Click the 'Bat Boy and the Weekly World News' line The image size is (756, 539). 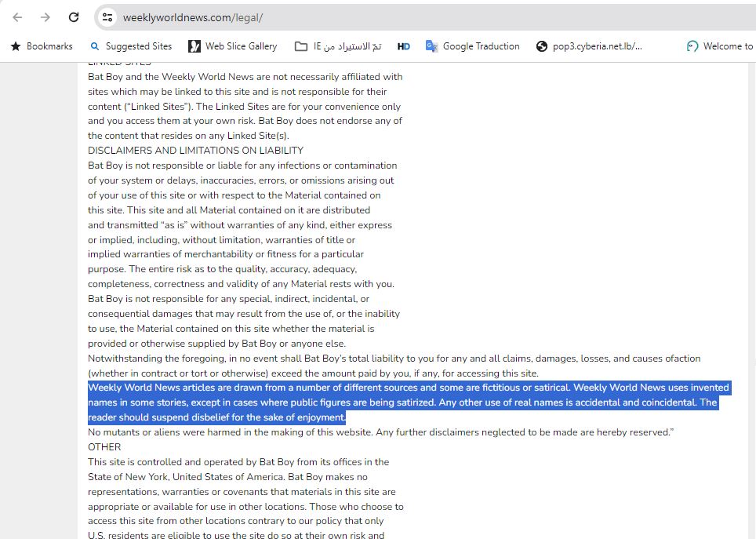pos(245,77)
